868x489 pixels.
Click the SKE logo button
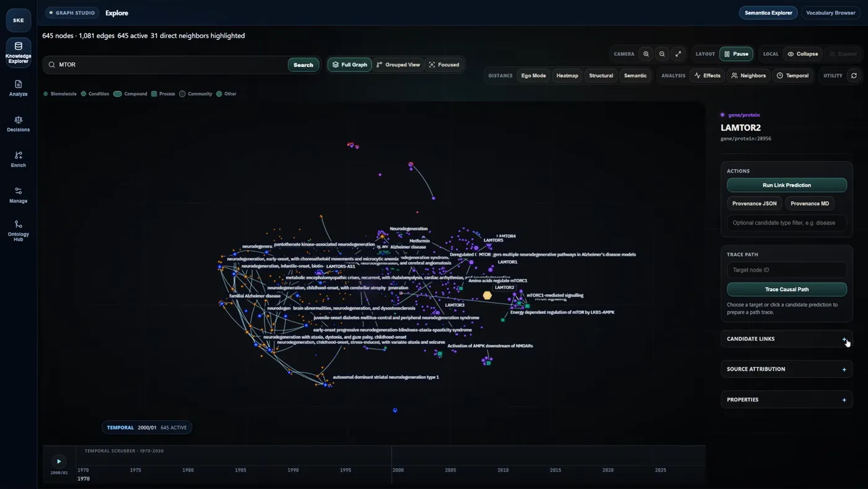18,20
